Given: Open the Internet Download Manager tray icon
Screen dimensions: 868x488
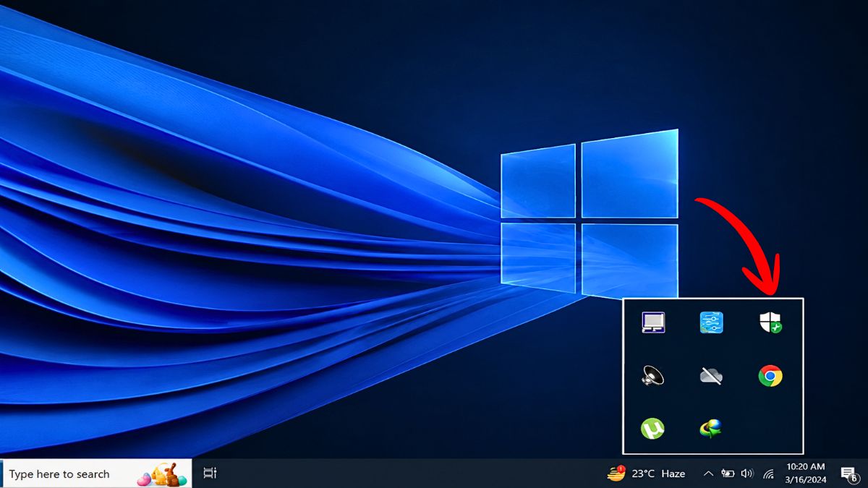Looking at the screenshot, I should point(711,429).
